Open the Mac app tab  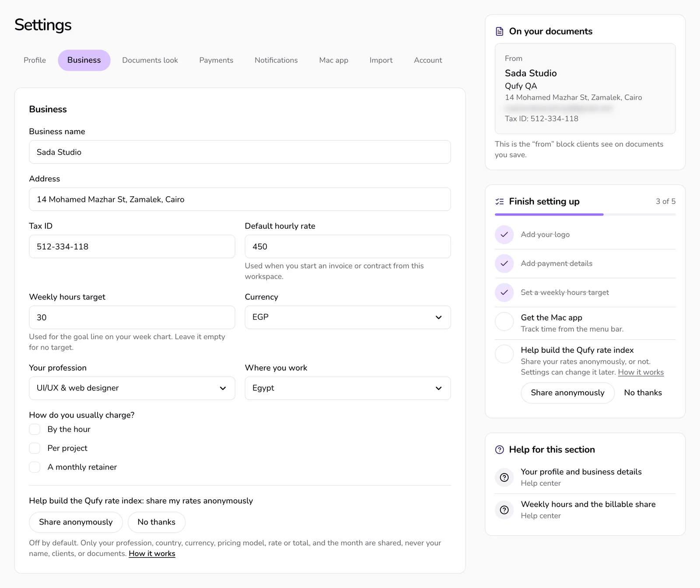334,60
